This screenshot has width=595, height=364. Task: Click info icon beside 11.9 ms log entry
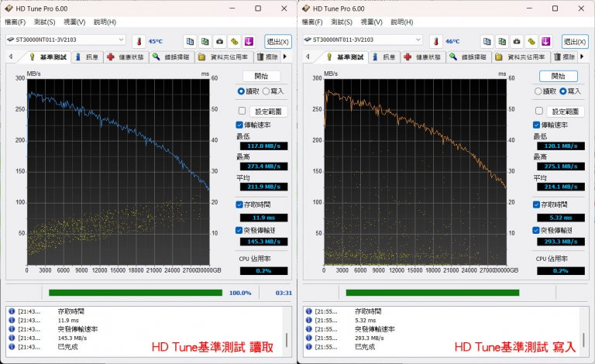click(12, 320)
